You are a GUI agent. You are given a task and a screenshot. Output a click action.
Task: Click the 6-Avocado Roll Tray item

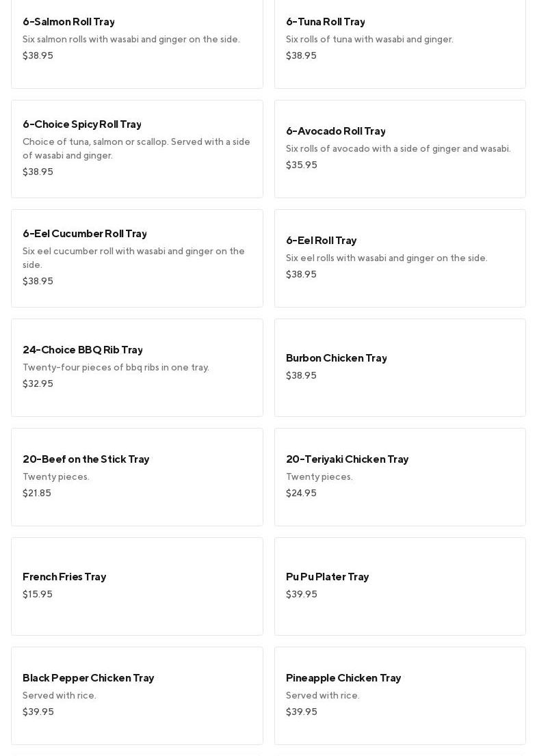tap(336, 131)
